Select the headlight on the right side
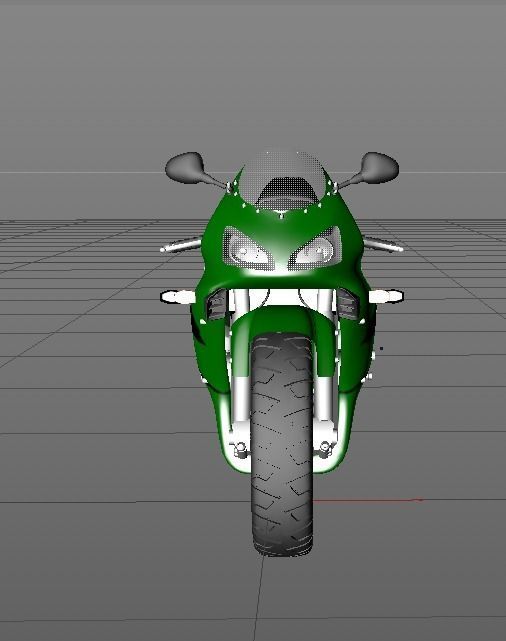The height and width of the screenshot is (641, 506). pyautogui.click(x=316, y=249)
